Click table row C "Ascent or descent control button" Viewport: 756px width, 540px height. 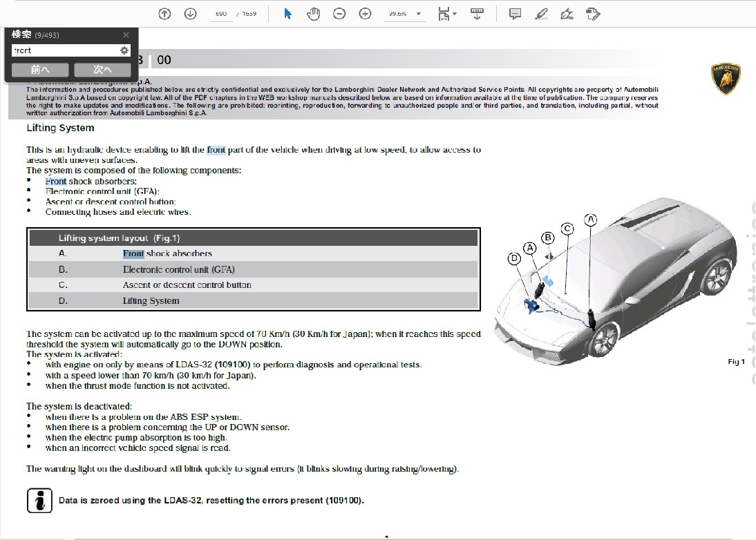(254, 285)
